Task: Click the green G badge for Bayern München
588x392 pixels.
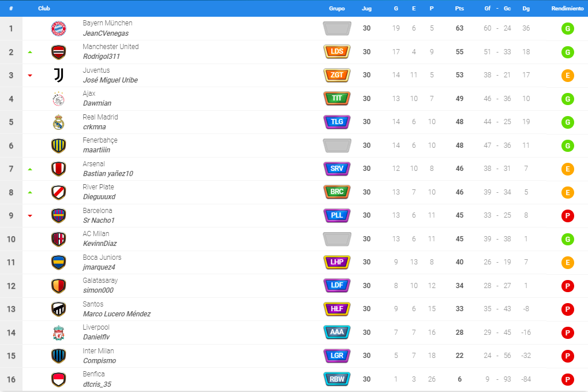Action: [567, 28]
